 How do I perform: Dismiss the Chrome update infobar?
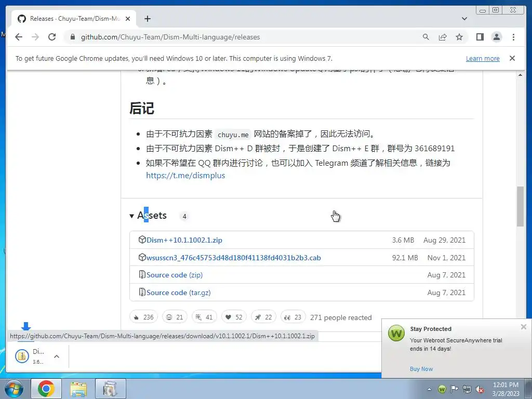[x=512, y=58]
